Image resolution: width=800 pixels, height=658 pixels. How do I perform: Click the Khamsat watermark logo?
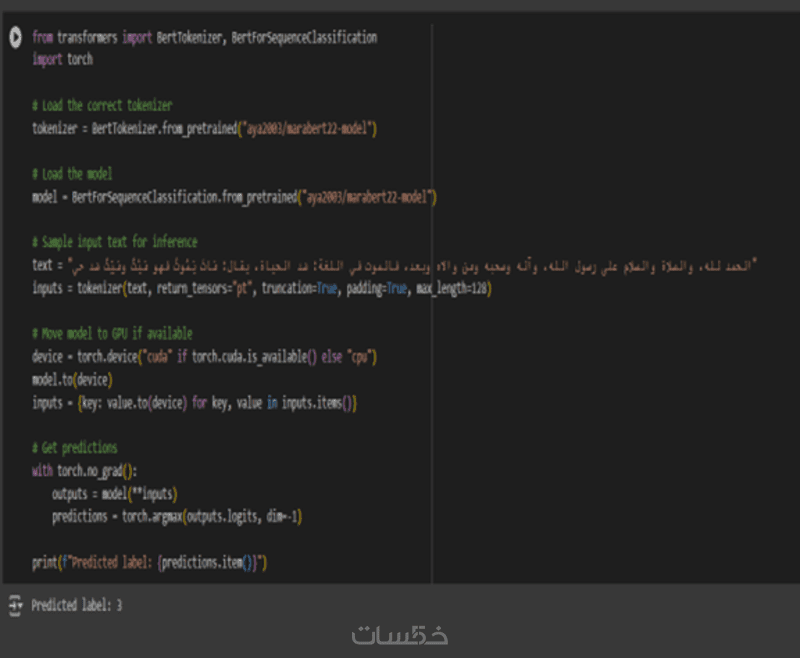(399, 634)
